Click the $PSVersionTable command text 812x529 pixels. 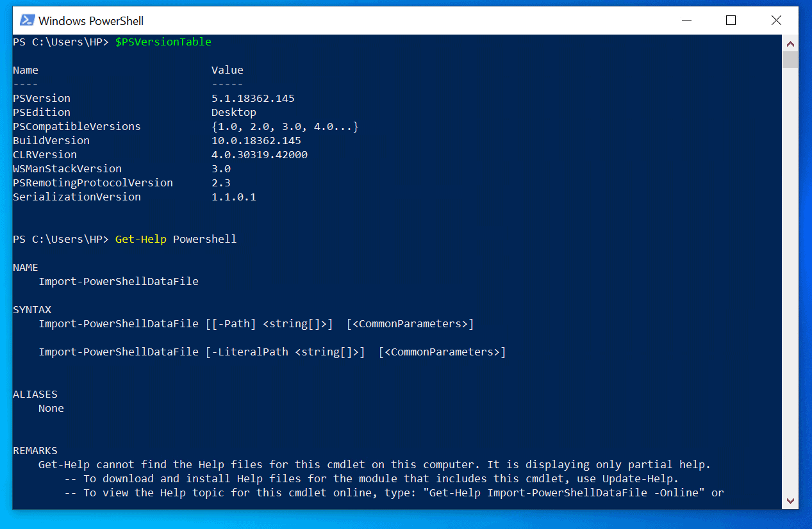pos(163,42)
